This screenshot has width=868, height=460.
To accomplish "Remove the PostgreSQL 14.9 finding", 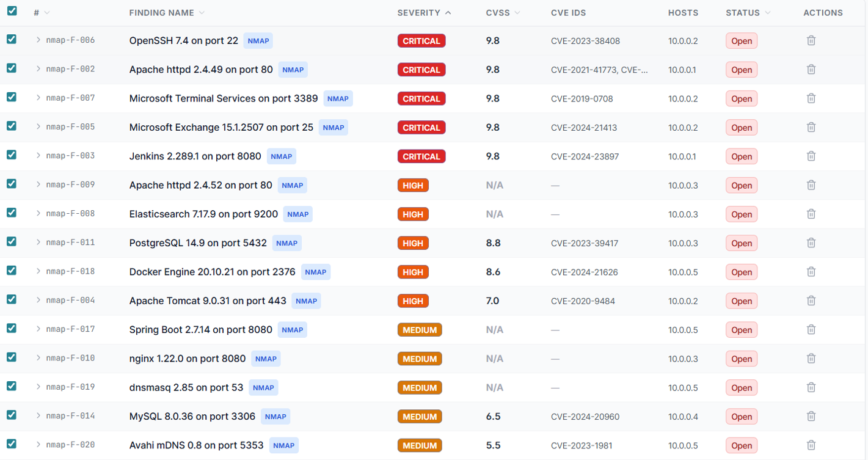I will point(811,243).
